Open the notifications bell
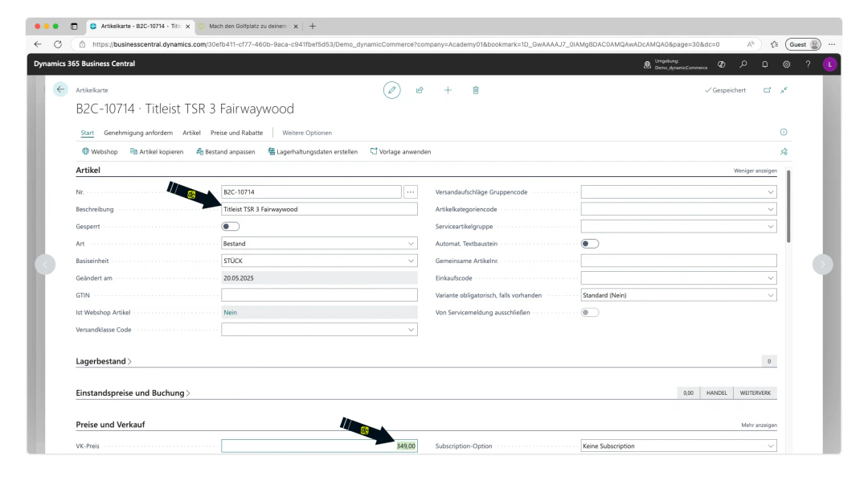This screenshot has width=868, height=489. (765, 64)
